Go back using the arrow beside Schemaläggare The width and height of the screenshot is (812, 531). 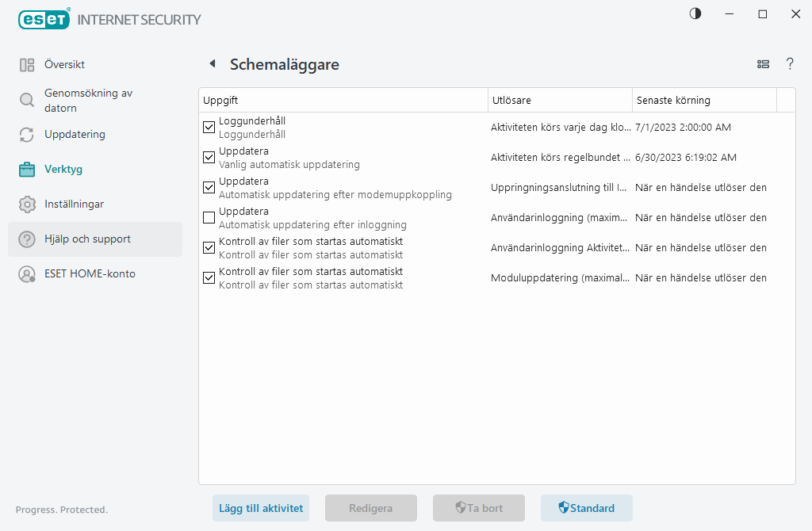click(x=212, y=64)
